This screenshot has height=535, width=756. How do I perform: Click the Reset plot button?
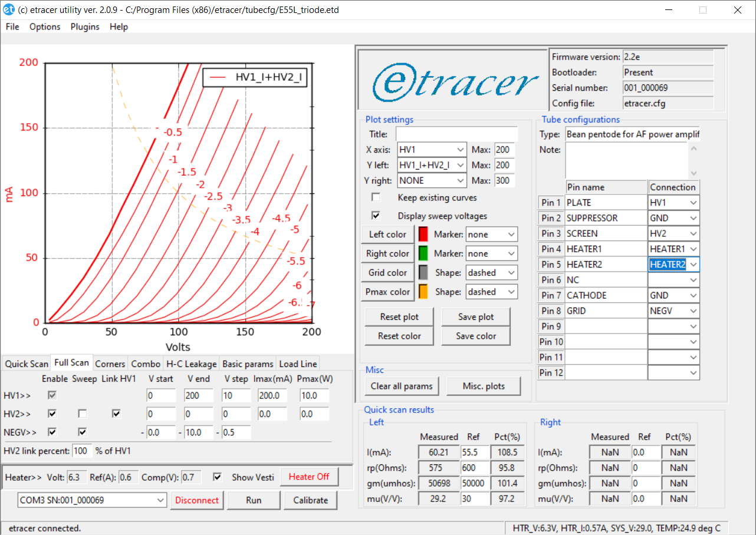[x=399, y=316]
